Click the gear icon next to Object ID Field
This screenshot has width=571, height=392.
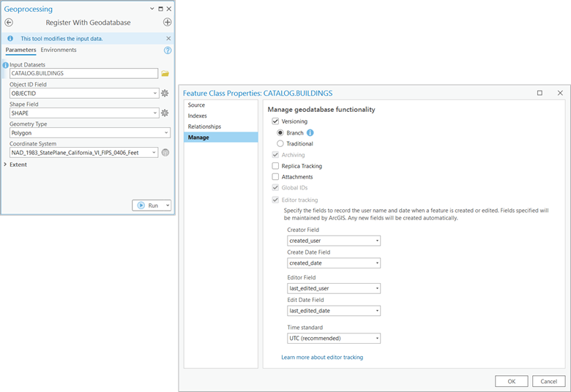click(165, 93)
